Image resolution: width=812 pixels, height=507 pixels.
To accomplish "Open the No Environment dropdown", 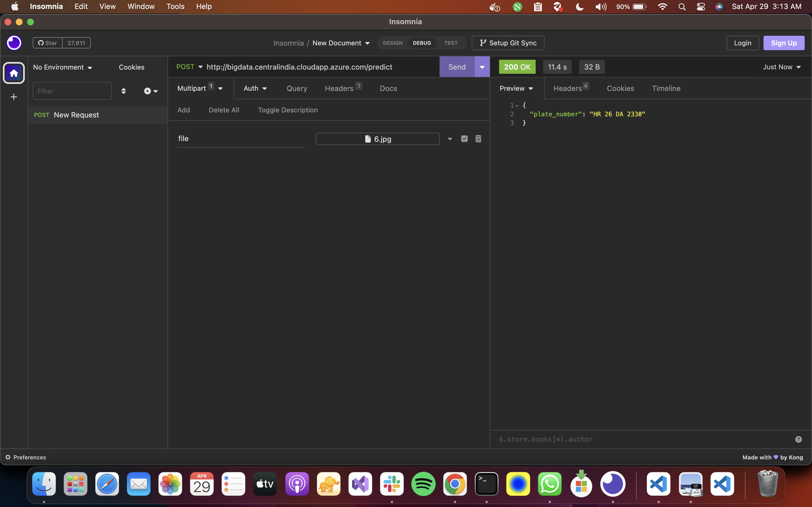I will click(x=62, y=67).
